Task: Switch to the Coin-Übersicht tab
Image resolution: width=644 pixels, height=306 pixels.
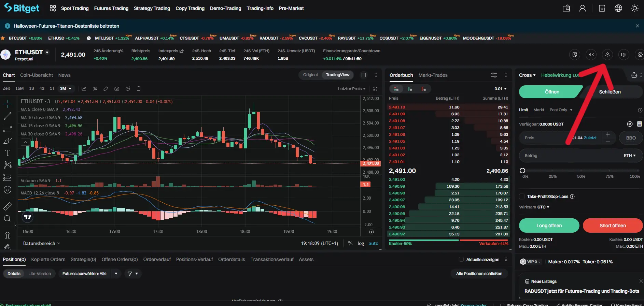Action: point(37,75)
